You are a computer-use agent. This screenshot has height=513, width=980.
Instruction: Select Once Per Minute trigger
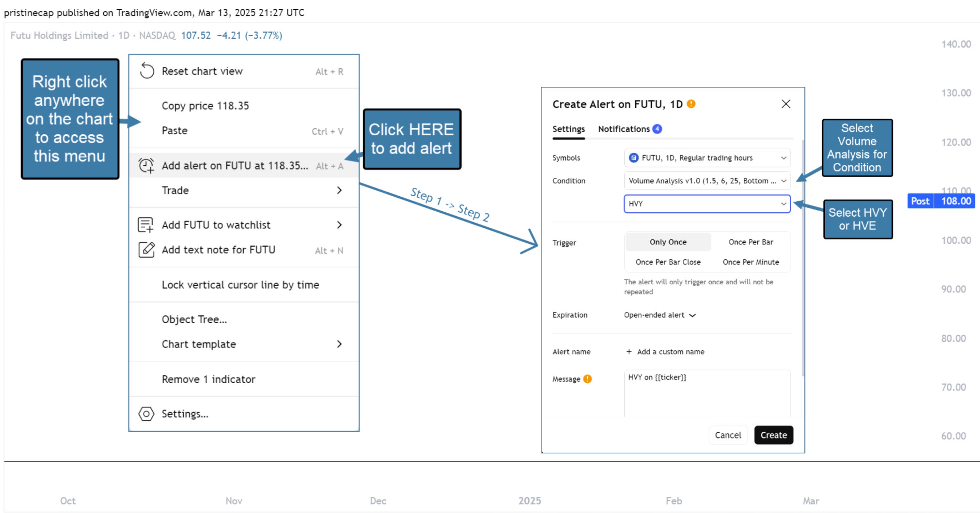click(750, 262)
